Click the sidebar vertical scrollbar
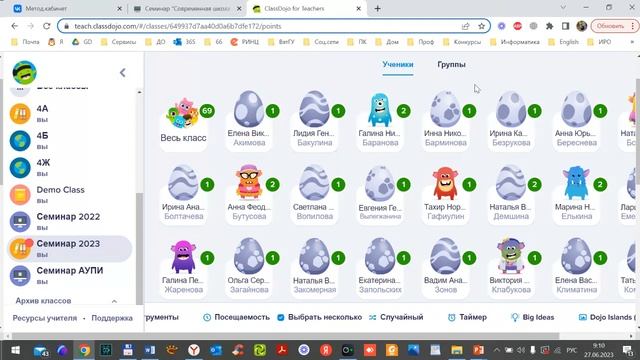The width and height of the screenshot is (640, 360). coord(139,249)
